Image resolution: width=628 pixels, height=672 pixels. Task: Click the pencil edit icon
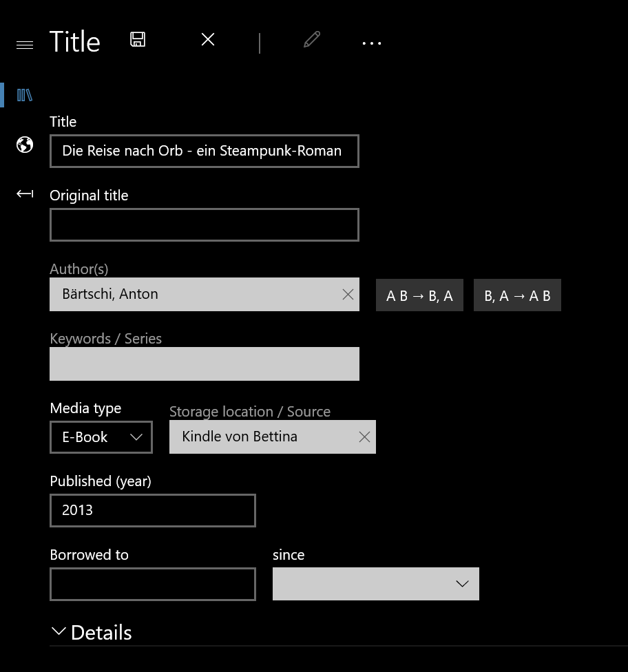point(312,39)
